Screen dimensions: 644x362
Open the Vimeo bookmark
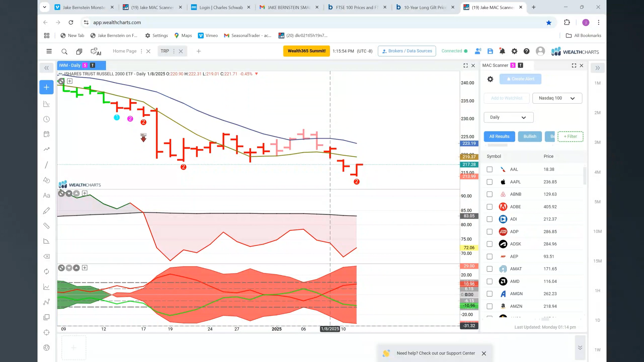[x=208, y=36]
